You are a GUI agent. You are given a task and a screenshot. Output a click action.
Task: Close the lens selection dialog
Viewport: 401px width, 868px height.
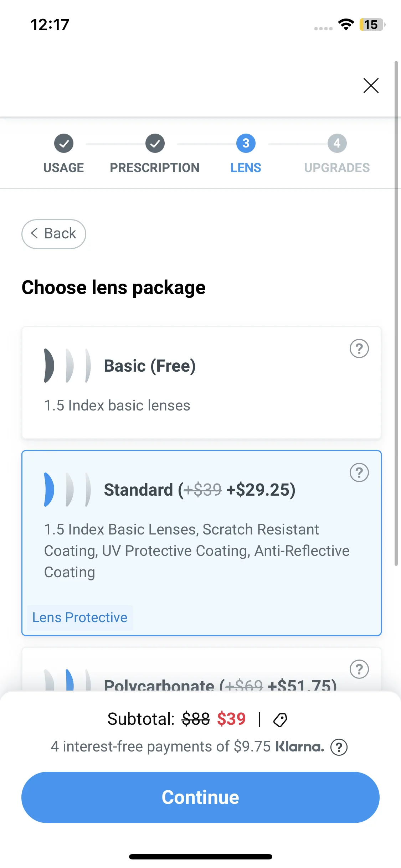click(371, 86)
